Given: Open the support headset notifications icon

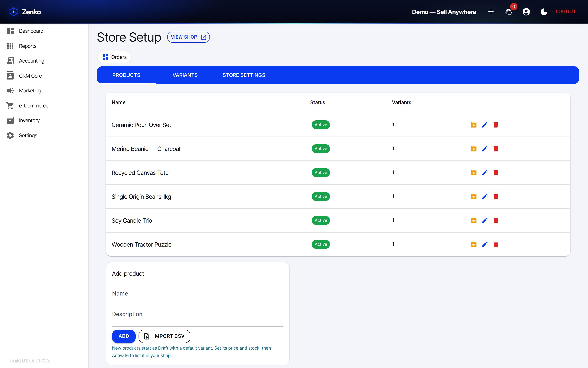Looking at the screenshot, I should tap(509, 12).
